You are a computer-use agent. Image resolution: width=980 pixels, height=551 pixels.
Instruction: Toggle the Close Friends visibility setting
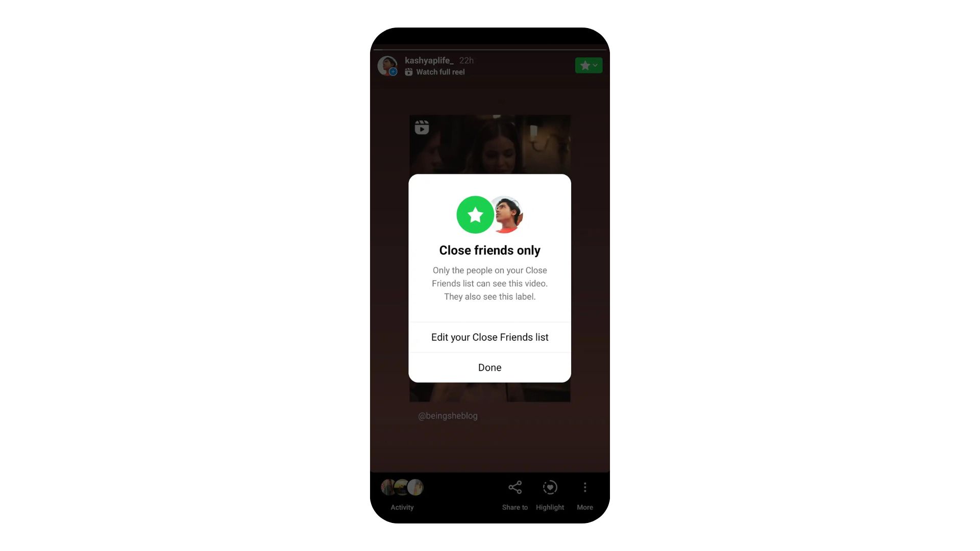pos(587,65)
